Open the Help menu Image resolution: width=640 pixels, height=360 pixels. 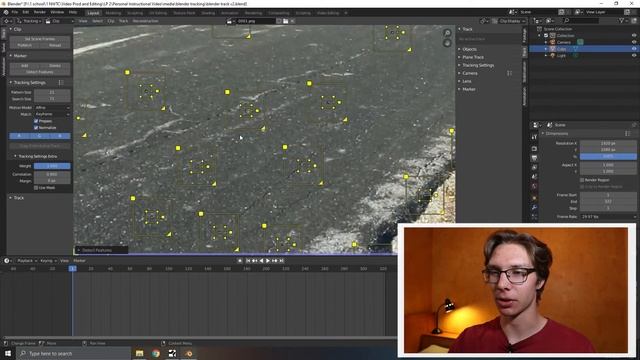point(73,12)
